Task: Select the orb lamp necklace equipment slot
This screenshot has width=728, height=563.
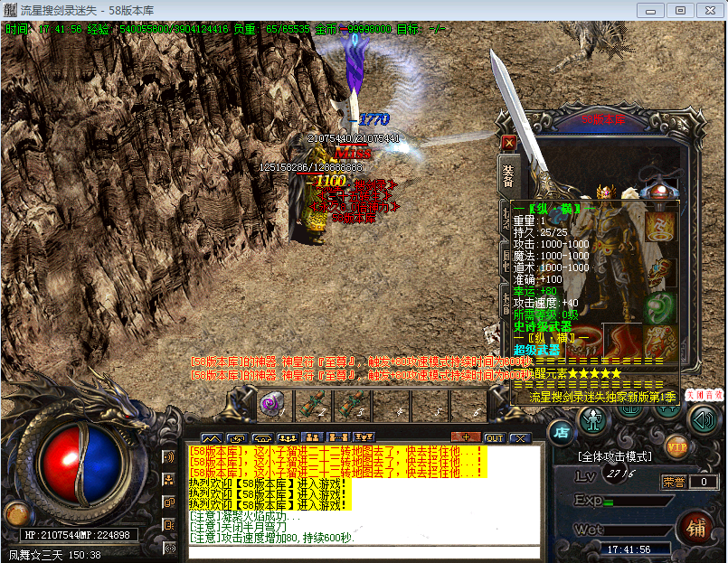Action: pos(658,191)
